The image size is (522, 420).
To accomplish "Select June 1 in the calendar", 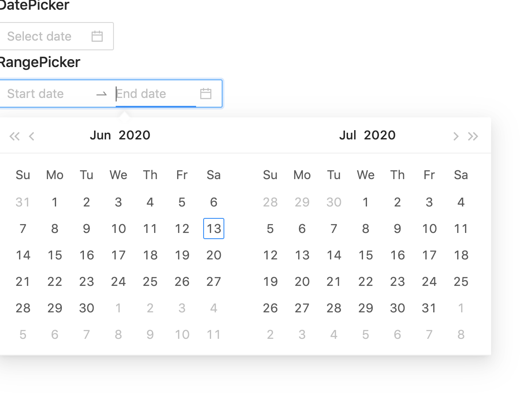I will pyautogui.click(x=55, y=202).
